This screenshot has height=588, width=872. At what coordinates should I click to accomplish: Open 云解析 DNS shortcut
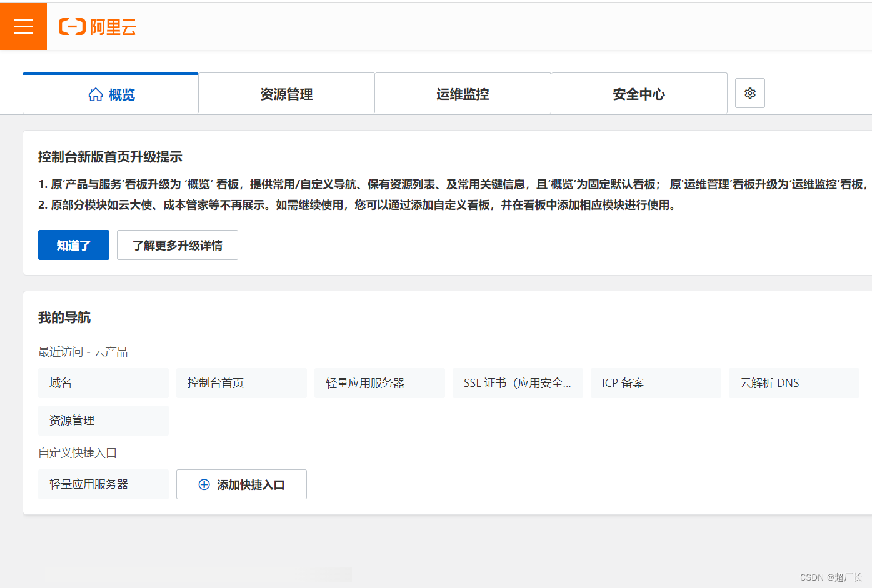pyautogui.click(x=794, y=383)
